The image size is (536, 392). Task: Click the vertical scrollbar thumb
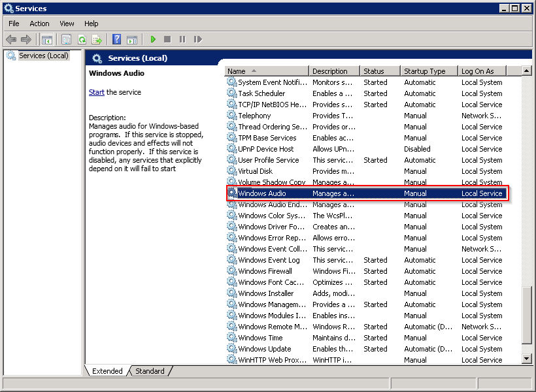pos(526,315)
